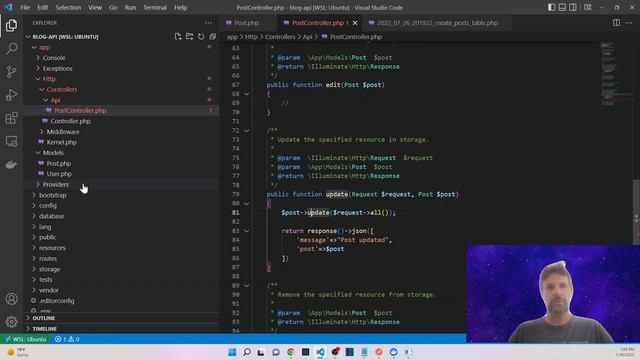Viewport: 640px width, 360px height.
Task: Open the Extensions view
Action: pyautogui.click(x=11, y=118)
